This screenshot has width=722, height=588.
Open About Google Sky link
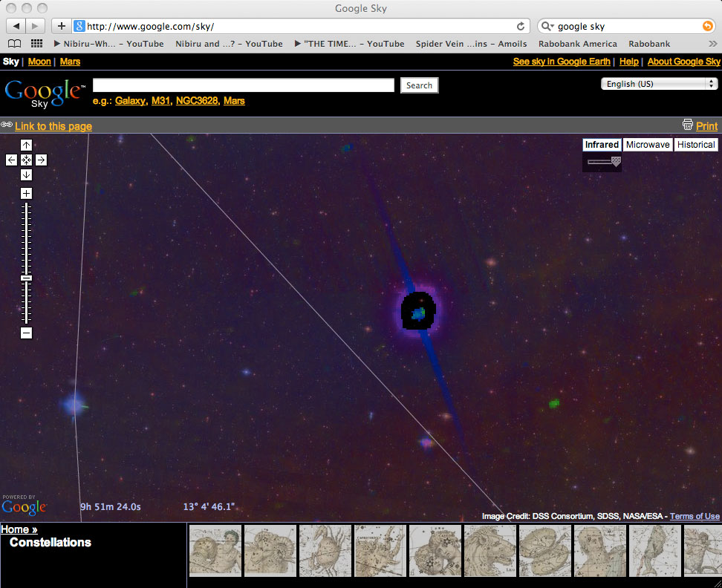click(684, 62)
